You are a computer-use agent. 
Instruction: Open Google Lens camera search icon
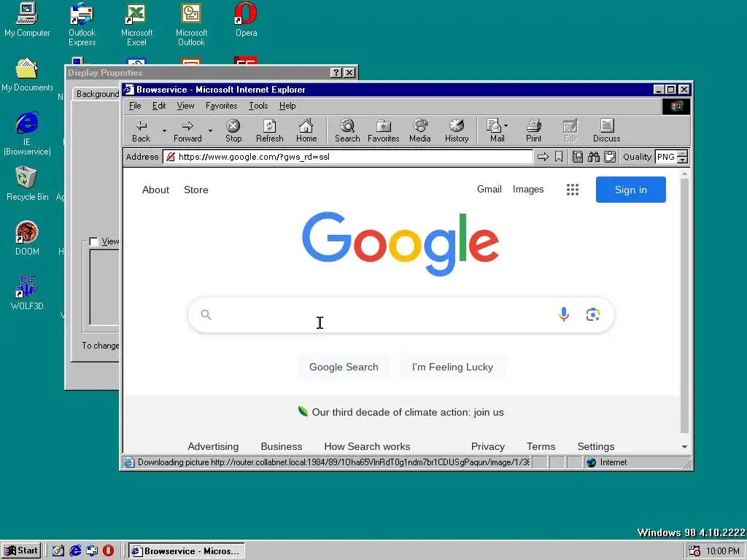pos(592,314)
